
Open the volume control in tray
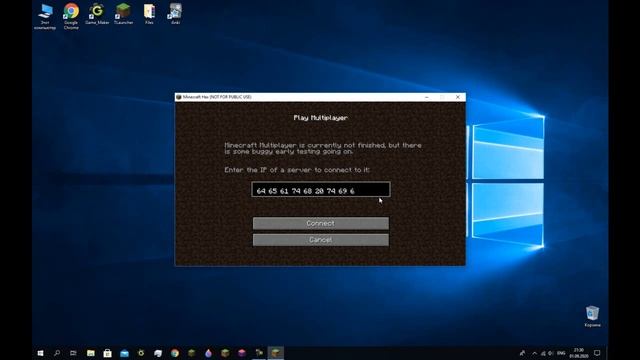tap(551, 353)
